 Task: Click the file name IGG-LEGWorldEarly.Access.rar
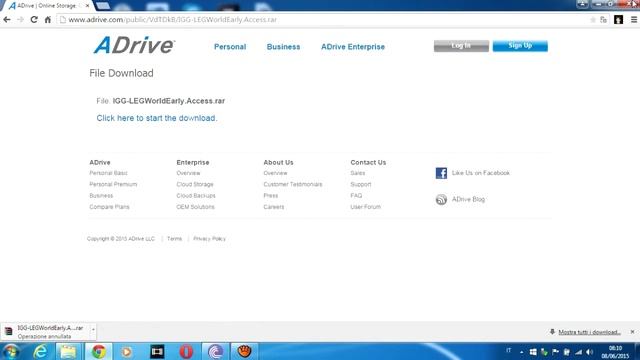(x=169, y=101)
